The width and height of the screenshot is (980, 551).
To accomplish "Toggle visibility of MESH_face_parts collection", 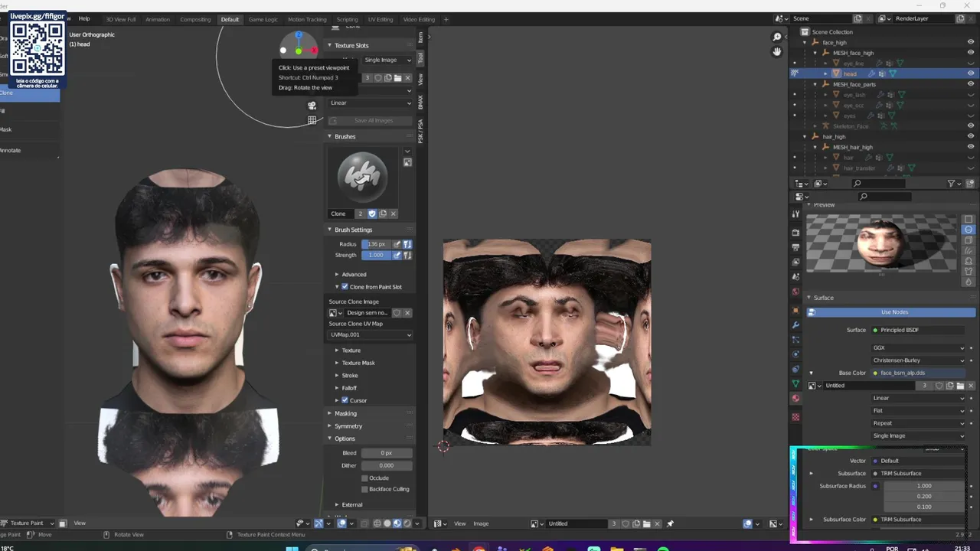I will [971, 84].
